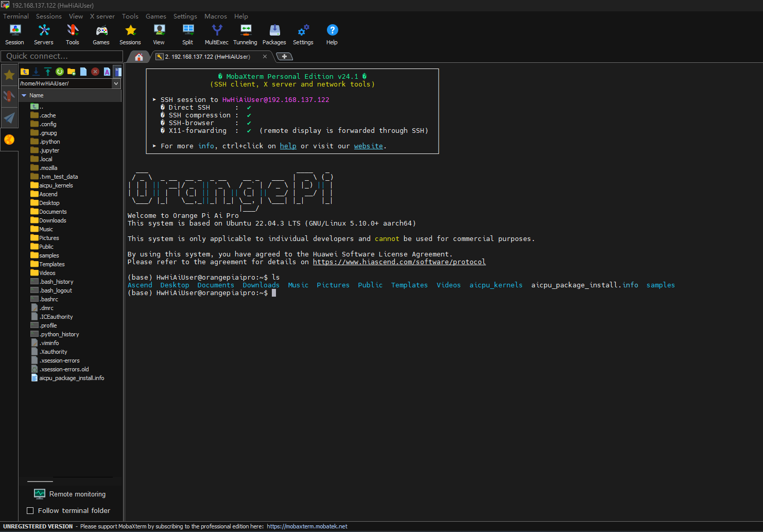Select the Ascend folder
Image resolution: width=763 pixels, height=532 pixels.
[x=44, y=194]
